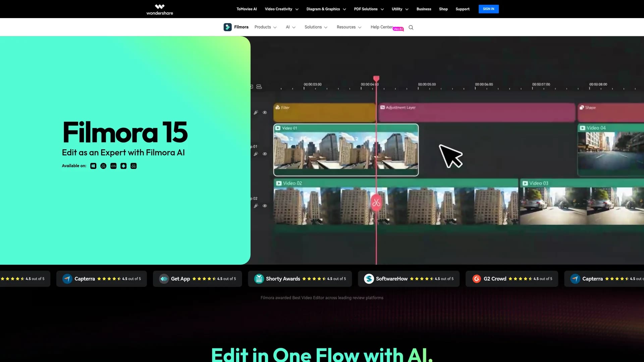644x362 pixels.
Task: Open the Support menu item
Action: click(462, 9)
